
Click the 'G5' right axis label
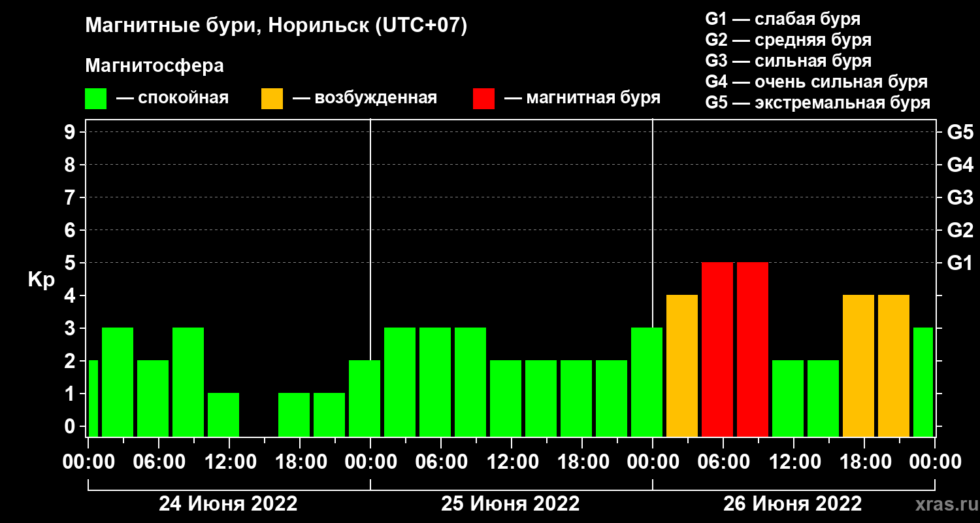point(960,133)
